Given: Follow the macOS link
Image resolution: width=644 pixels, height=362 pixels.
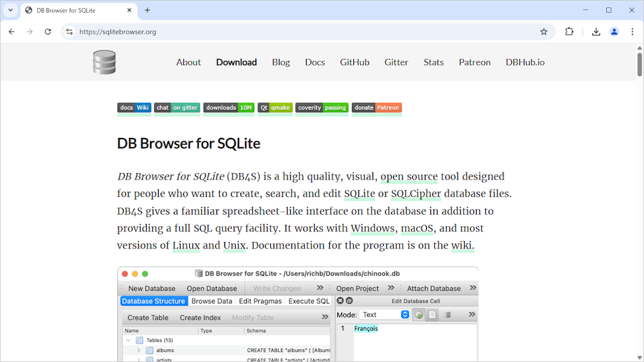Looking at the screenshot, I should point(417,228).
